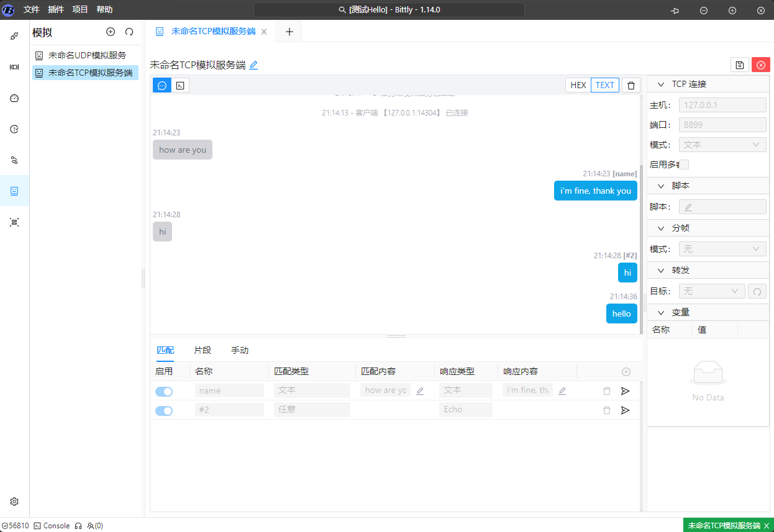The width and height of the screenshot is (774, 532).
Task: Open Console in the status bar
Action: pyautogui.click(x=52, y=526)
